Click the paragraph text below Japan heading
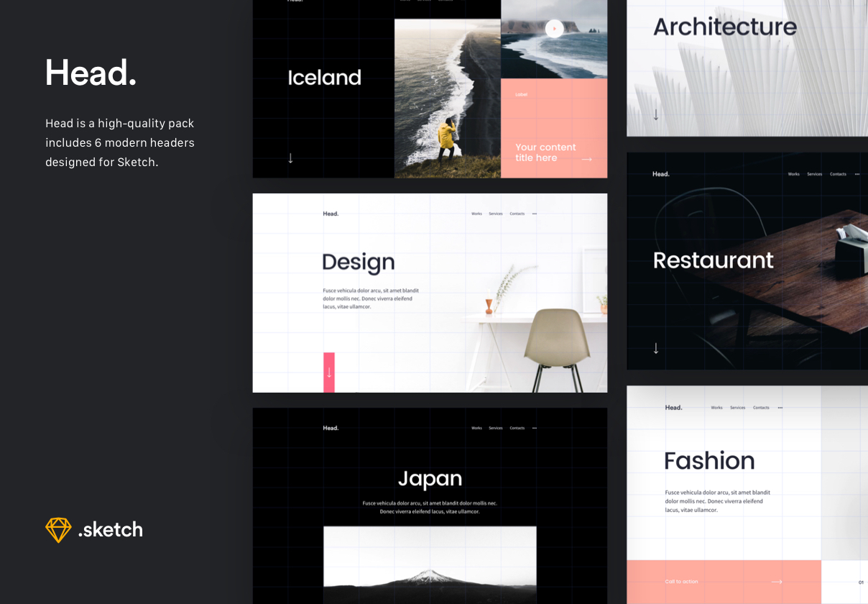The width and height of the screenshot is (868, 604). click(430, 508)
